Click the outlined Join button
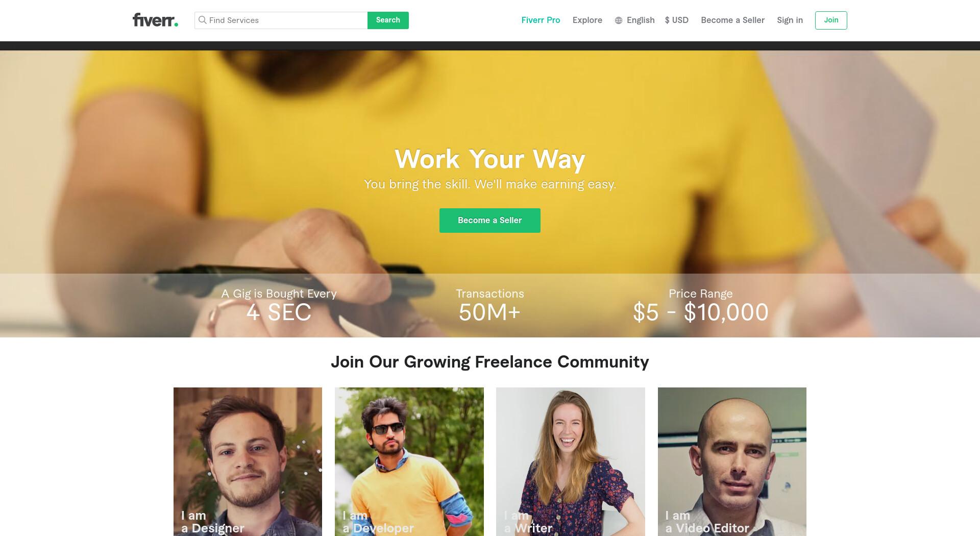Screen dimensions: 980x536 click(831, 20)
